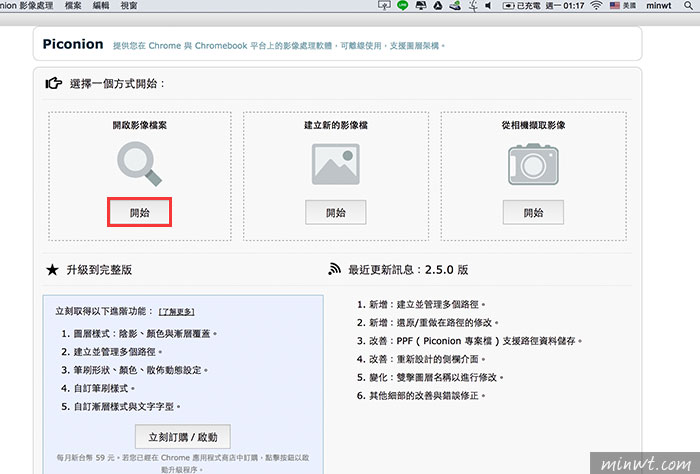Click the volume speaker icon
The image size is (700, 474).
tap(488, 6)
